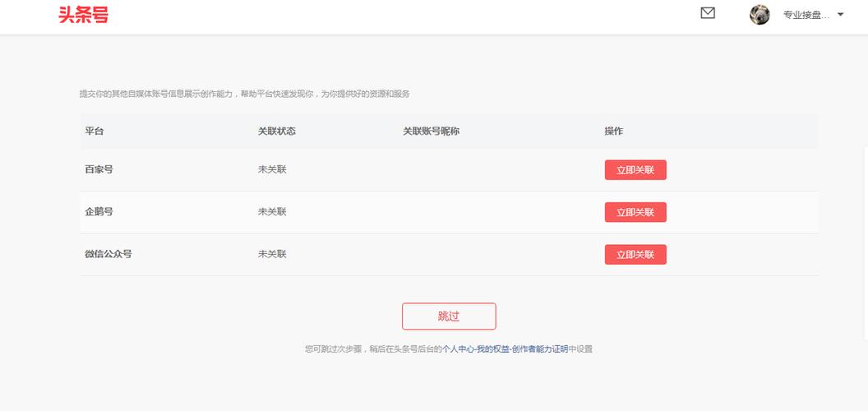The image size is (868, 411).
Task: Select the 百家号 platform cell
Action: click(x=99, y=169)
